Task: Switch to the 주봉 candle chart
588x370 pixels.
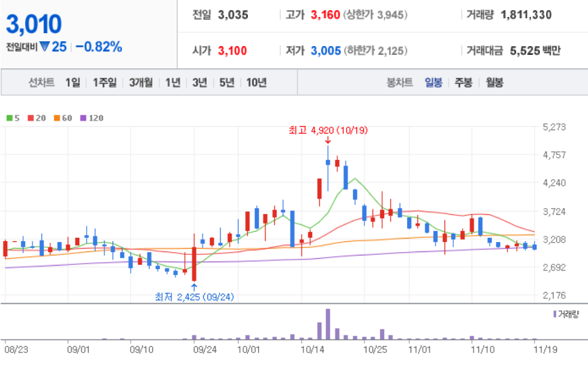Action: coord(463,82)
